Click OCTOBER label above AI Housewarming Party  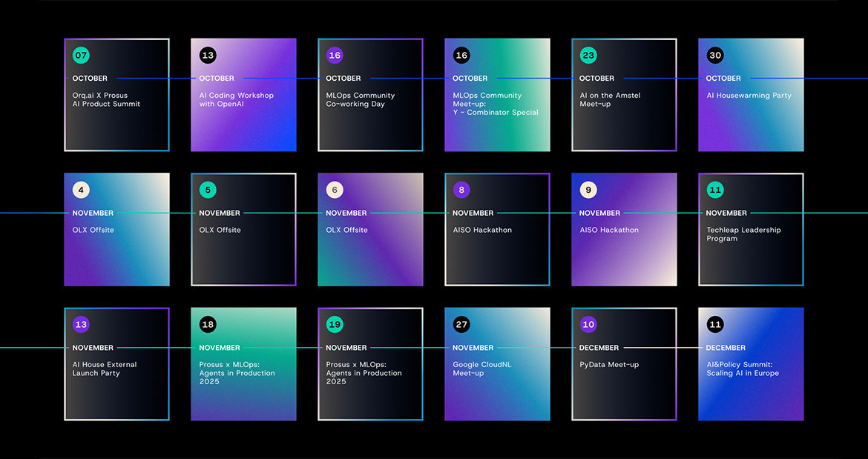723,79
